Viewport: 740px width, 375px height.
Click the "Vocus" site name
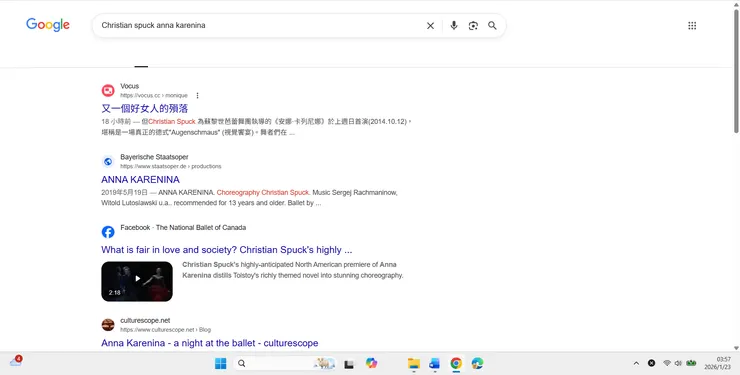coord(129,86)
